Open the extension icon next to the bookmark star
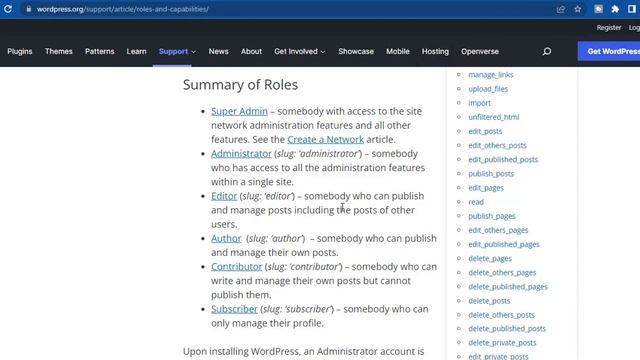Image resolution: width=640 pixels, height=360 pixels. (x=598, y=9)
